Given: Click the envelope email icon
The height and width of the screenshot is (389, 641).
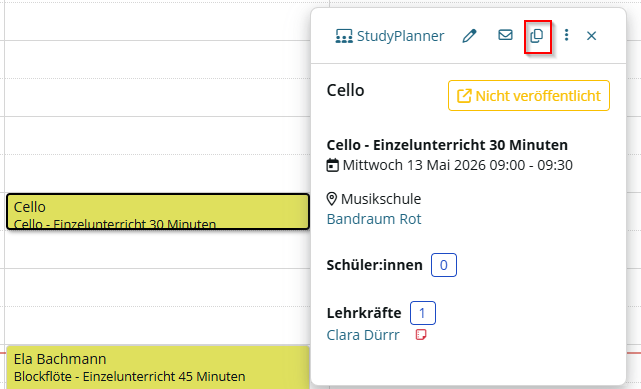Looking at the screenshot, I should click(x=505, y=35).
